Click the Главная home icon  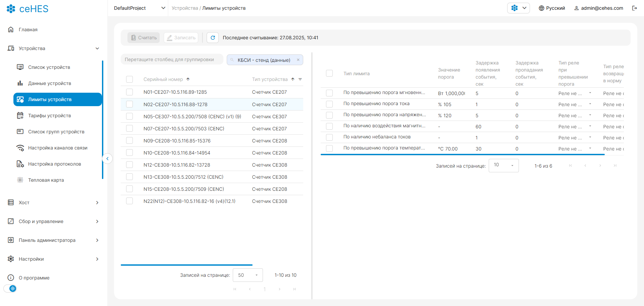tap(11, 30)
